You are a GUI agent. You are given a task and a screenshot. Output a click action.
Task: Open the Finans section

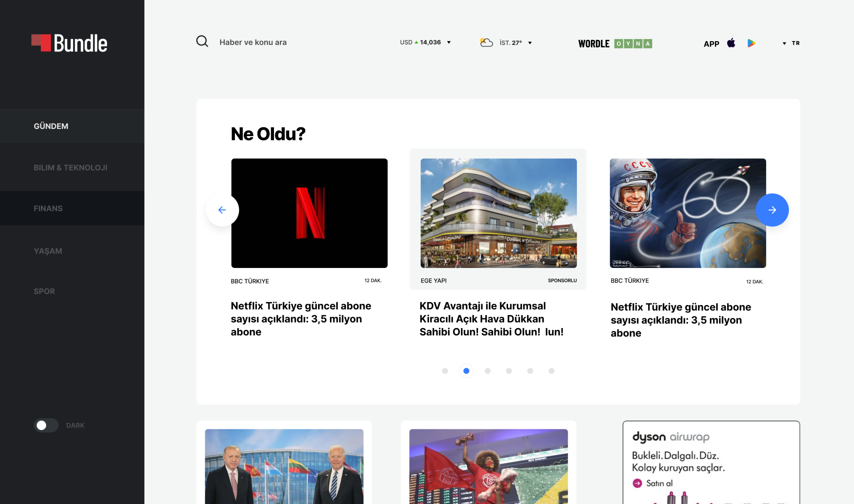pyautogui.click(x=48, y=208)
